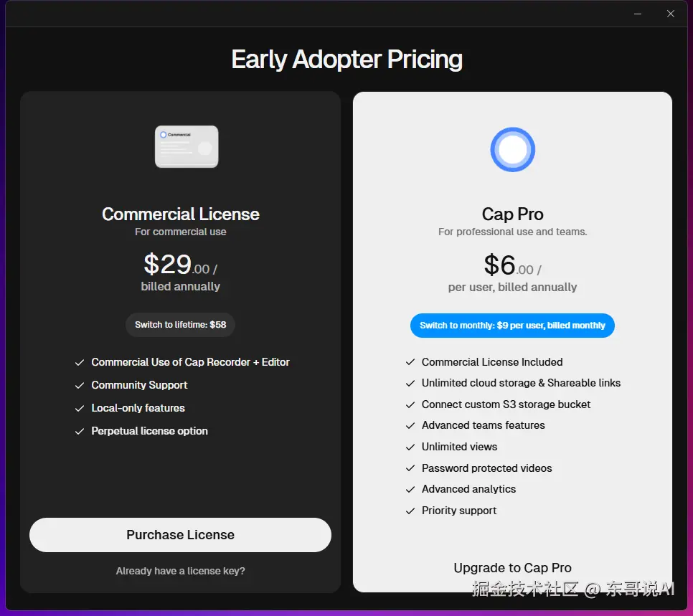Switch Commercial License to lifetime pricing
Screen dimensions: 693x616
pos(180,325)
